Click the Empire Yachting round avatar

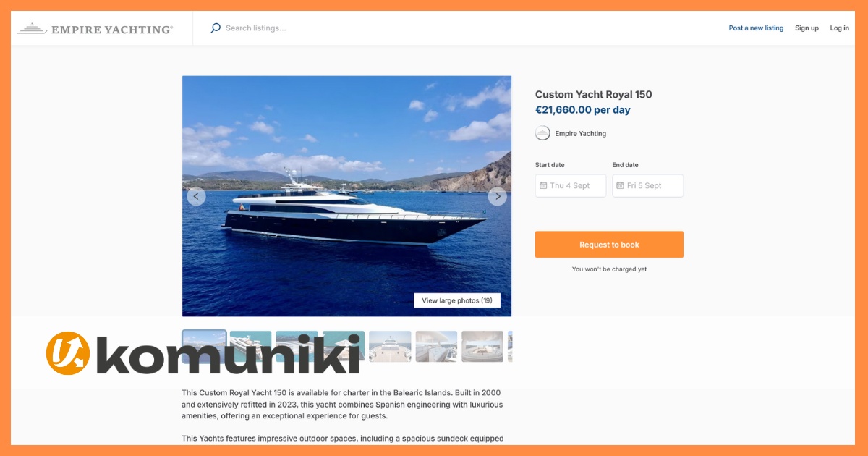tap(542, 133)
